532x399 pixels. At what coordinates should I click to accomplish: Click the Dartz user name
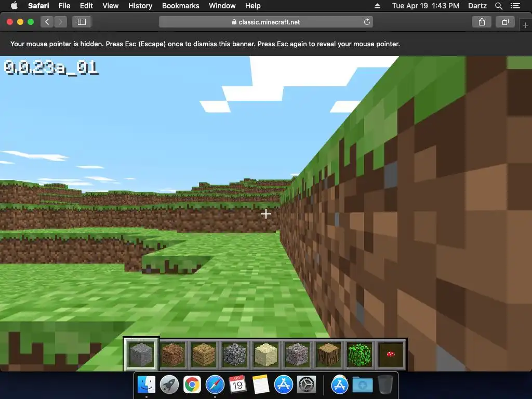point(477,6)
